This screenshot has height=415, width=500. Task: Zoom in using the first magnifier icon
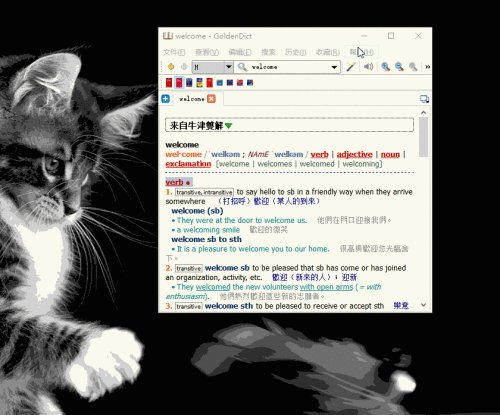(x=386, y=67)
